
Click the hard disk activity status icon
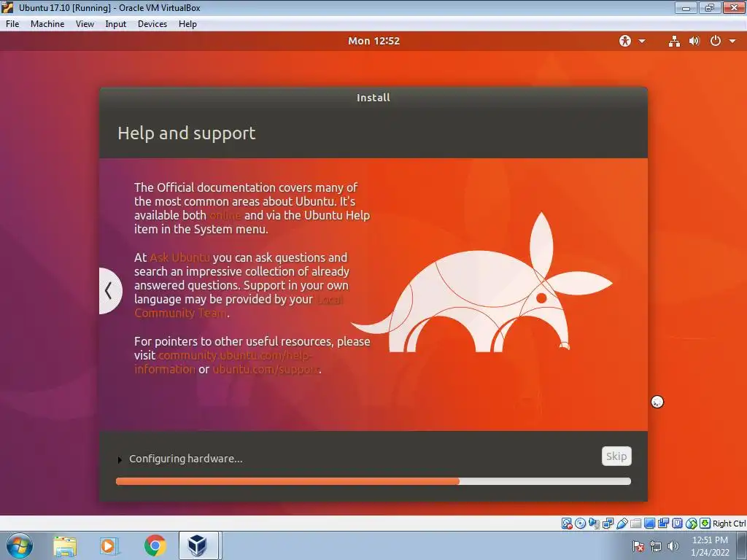566,524
